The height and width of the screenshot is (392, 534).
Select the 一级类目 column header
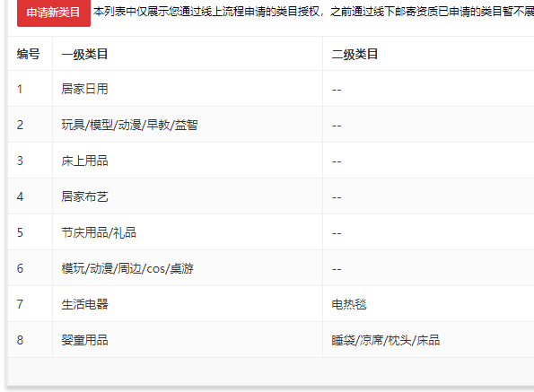pos(188,54)
